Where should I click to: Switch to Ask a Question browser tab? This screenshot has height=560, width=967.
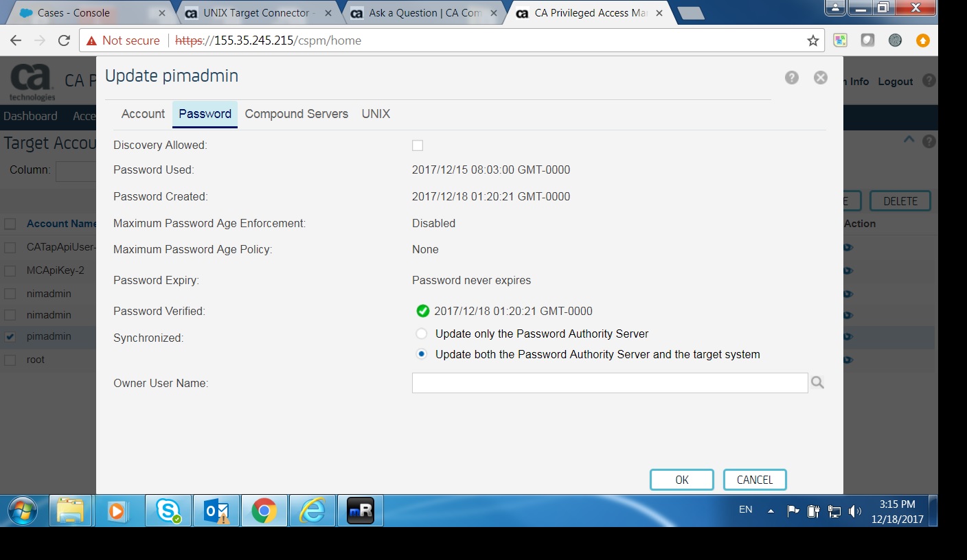coord(424,12)
